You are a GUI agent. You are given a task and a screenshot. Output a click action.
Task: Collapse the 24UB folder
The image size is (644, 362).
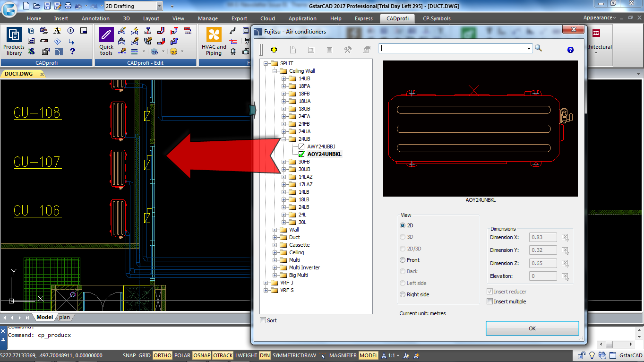pos(284,139)
